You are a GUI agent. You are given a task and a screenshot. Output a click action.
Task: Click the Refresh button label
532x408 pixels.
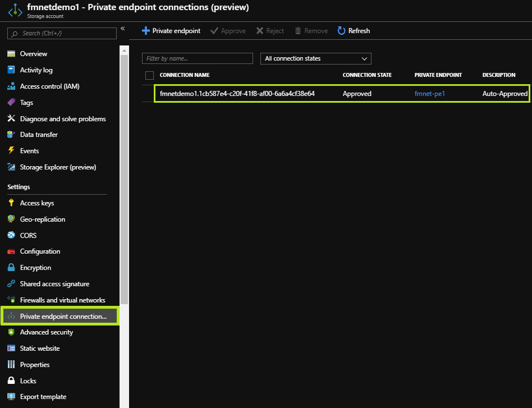point(359,30)
